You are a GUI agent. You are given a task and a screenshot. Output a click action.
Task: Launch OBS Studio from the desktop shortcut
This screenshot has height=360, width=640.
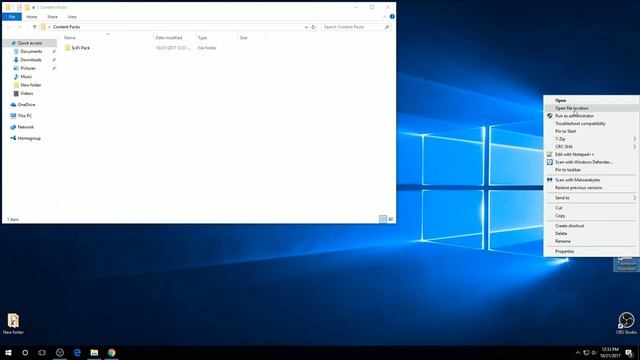(x=626, y=324)
